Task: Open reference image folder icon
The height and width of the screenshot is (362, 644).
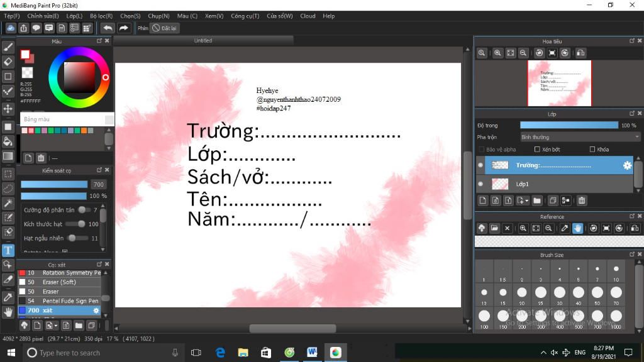Action: [494, 228]
